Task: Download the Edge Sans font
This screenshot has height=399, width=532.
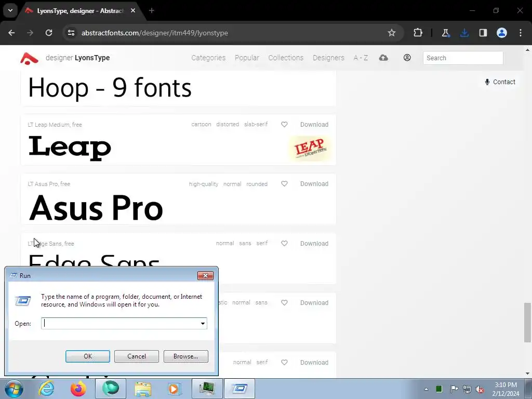Action: coord(314,243)
